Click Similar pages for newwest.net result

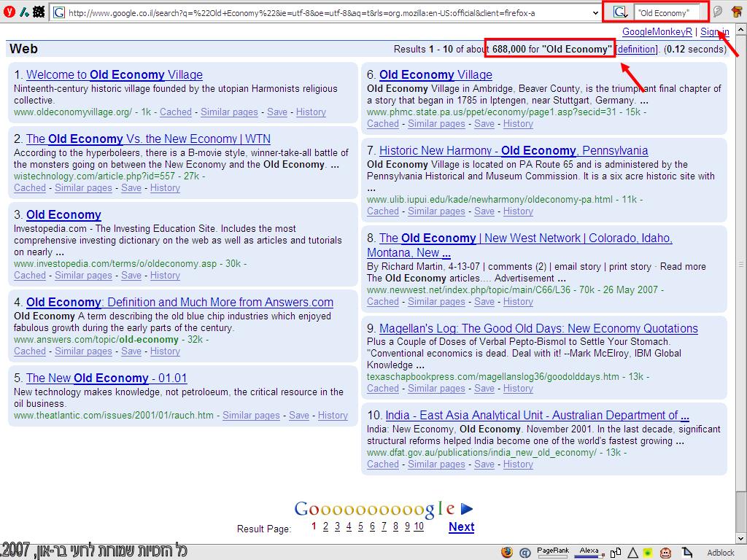436,301
